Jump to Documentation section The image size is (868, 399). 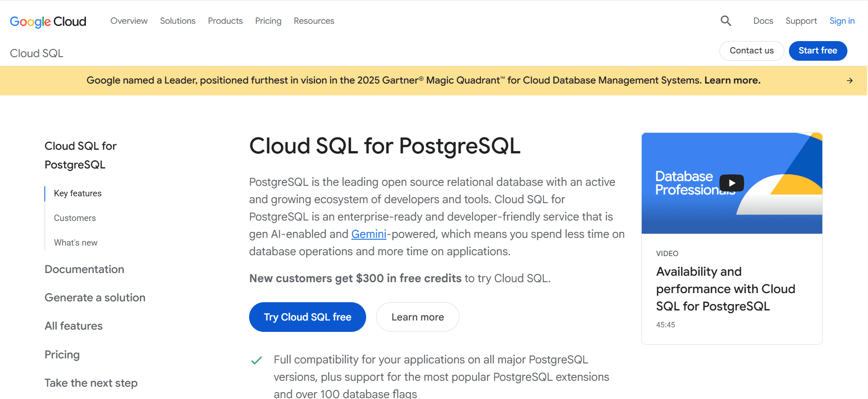point(85,269)
